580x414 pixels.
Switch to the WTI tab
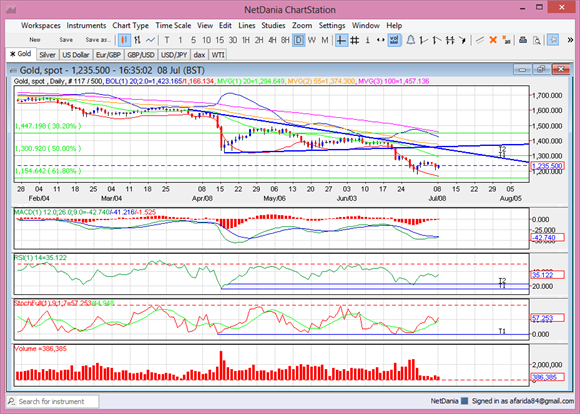tap(218, 55)
